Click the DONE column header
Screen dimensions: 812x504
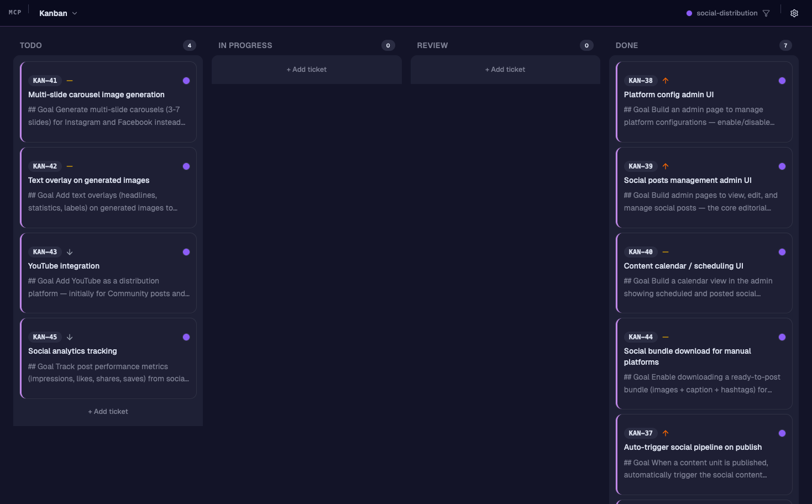pyautogui.click(x=627, y=45)
